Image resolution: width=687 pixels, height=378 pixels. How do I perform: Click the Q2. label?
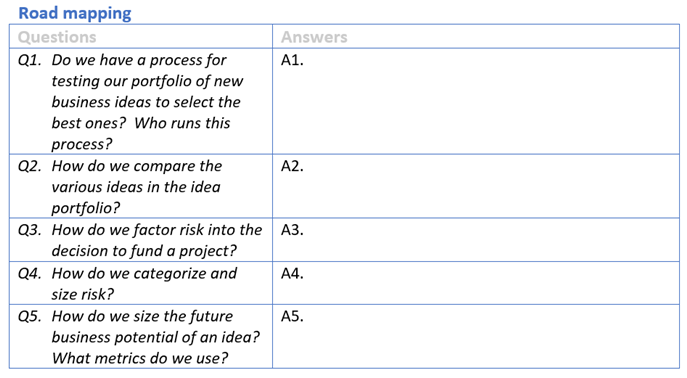click(29, 166)
